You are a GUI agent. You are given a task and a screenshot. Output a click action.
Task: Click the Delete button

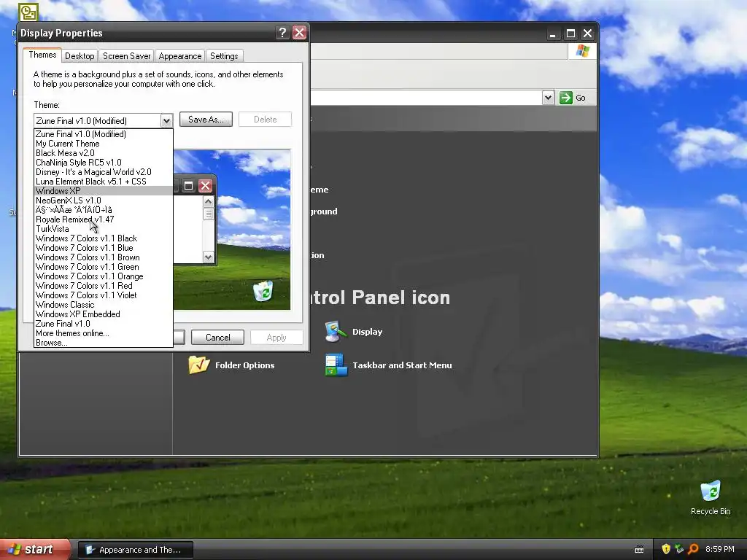tap(265, 120)
